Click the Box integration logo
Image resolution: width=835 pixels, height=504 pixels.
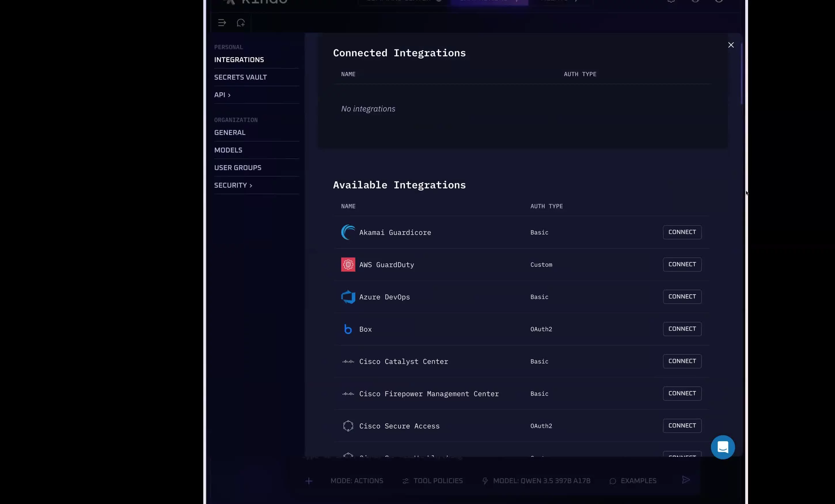pos(348,329)
